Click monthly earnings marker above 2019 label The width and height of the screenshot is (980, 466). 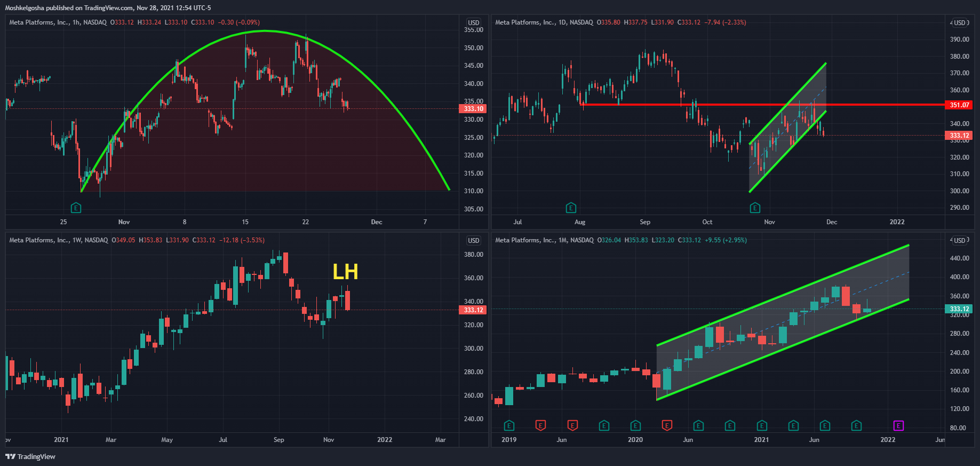pos(509,425)
